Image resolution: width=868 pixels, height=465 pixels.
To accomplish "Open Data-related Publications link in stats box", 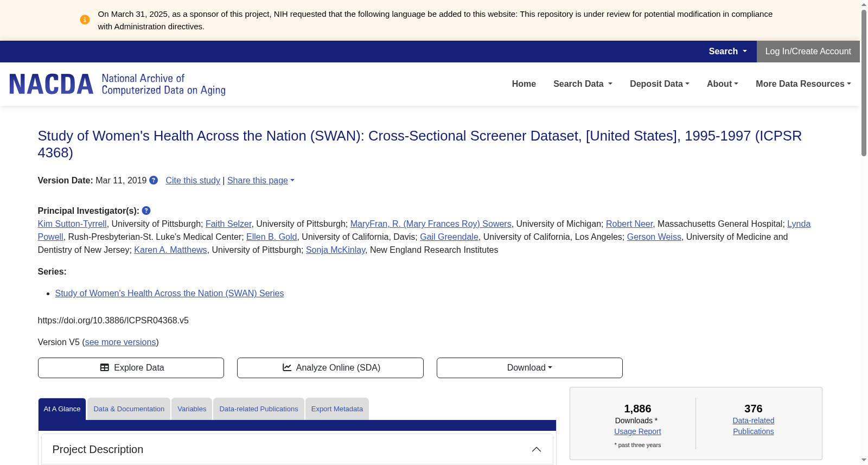I will pyautogui.click(x=754, y=426).
